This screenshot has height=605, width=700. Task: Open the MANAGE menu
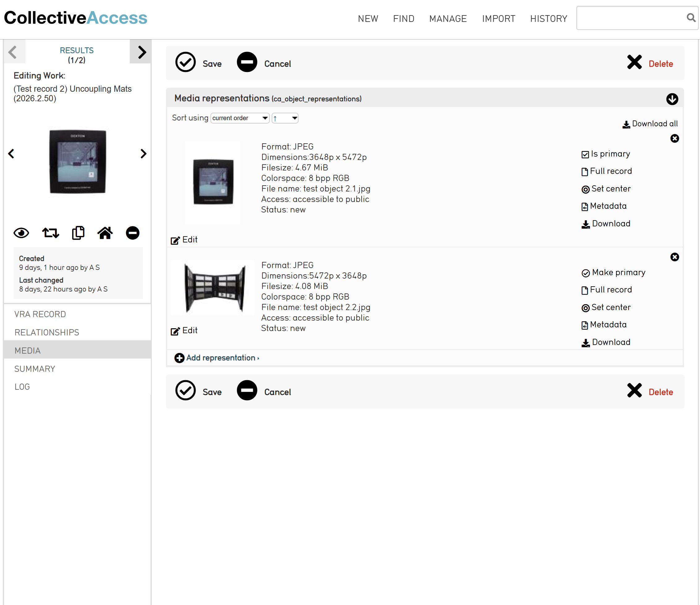point(448,19)
